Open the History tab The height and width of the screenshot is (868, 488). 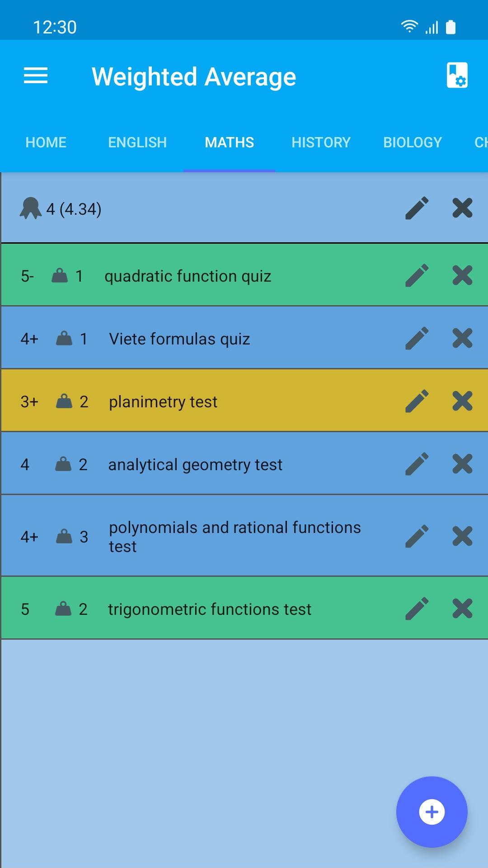pos(321,142)
